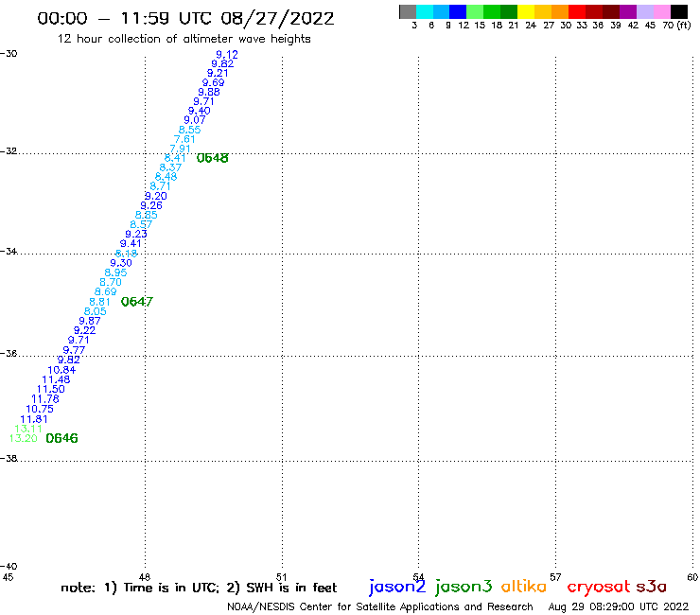The height and width of the screenshot is (615, 700).
Task: Select the altika satellite legend label
Action: [x=524, y=587]
